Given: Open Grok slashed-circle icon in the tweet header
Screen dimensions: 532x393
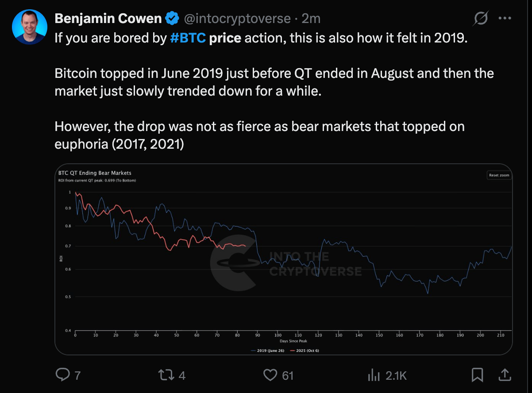Looking at the screenshot, I should [480, 19].
